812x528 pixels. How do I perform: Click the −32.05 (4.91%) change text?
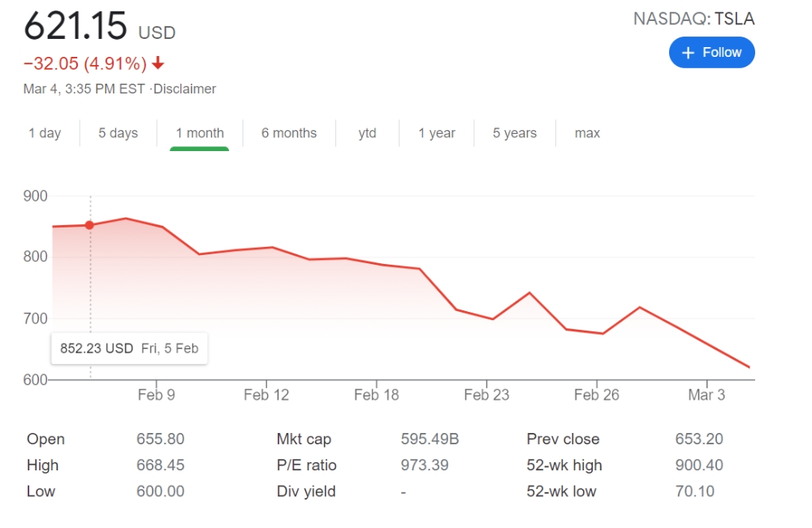[x=85, y=63]
